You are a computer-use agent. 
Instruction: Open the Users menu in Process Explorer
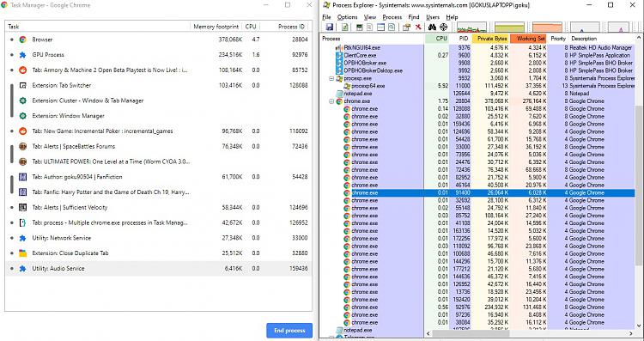pos(433,17)
